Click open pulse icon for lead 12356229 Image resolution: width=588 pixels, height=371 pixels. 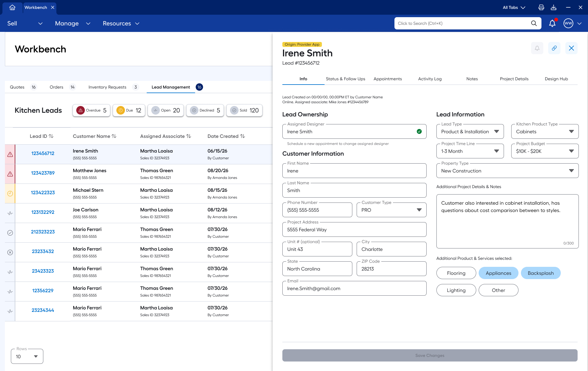click(x=10, y=292)
